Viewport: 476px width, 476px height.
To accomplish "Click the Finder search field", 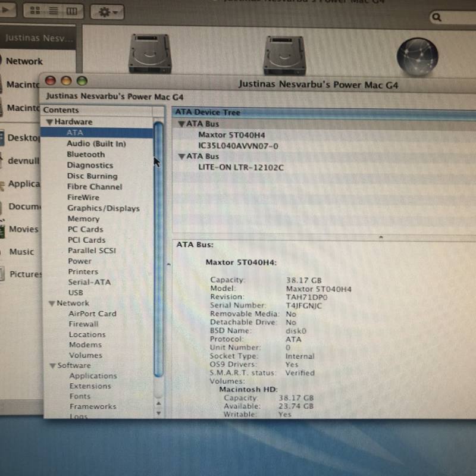I will tap(453, 18).
